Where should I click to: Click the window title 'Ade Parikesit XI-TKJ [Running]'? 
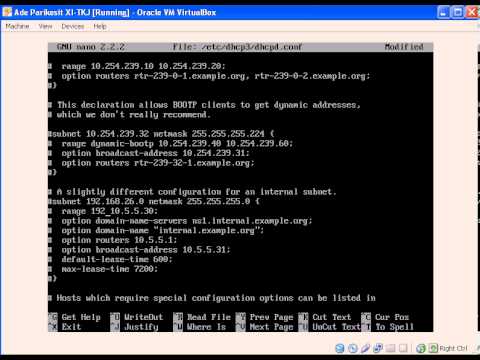coord(72,13)
